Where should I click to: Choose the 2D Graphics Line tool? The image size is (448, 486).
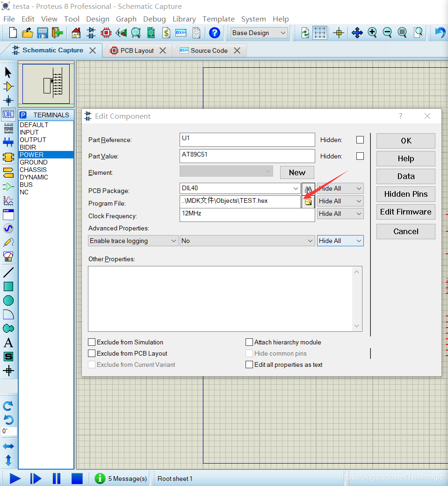click(8, 272)
